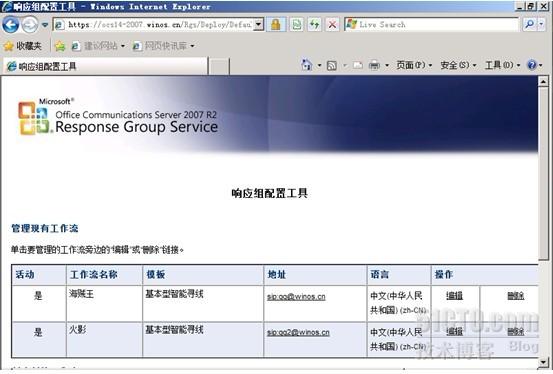553x374 pixels.
Task: Click the browser Back arrow button
Action: click(x=11, y=25)
